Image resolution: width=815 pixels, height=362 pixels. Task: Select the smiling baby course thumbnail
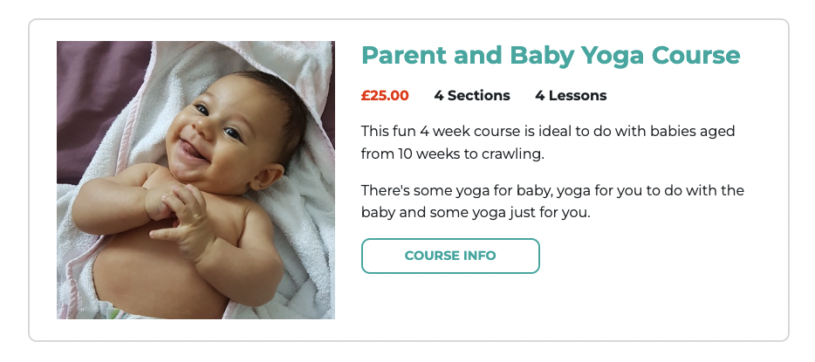point(195,180)
